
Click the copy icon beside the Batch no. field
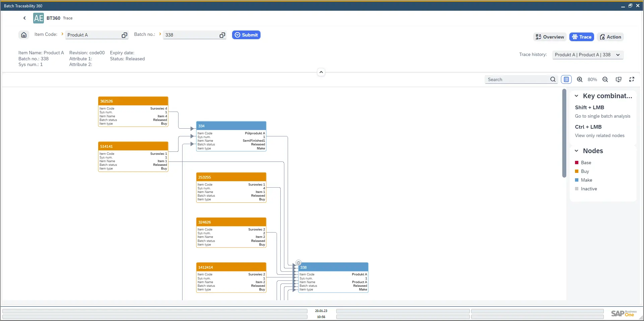[222, 35]
